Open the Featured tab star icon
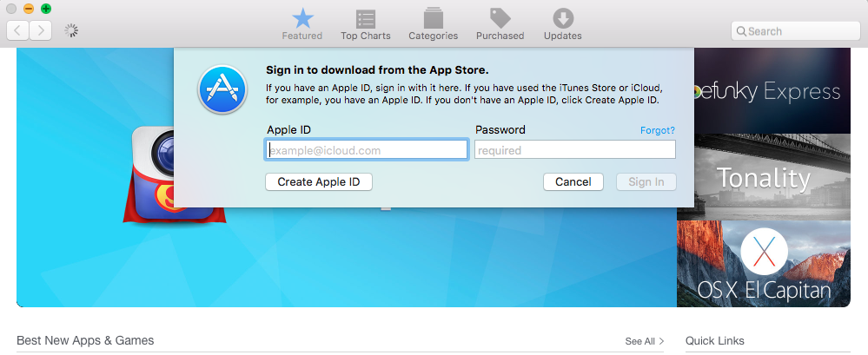This screenshot has width=868, height=355. (302, 19)
